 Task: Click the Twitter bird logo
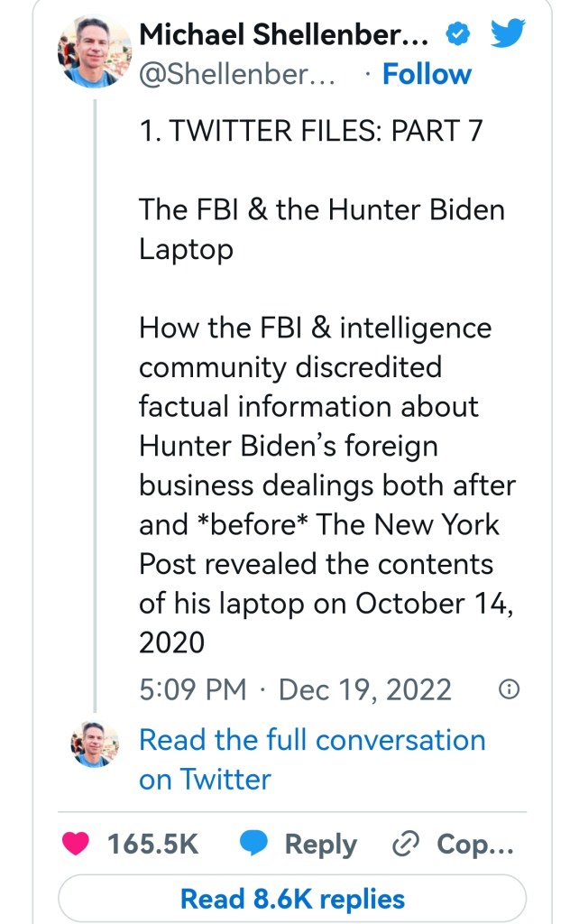click(510, 35)
